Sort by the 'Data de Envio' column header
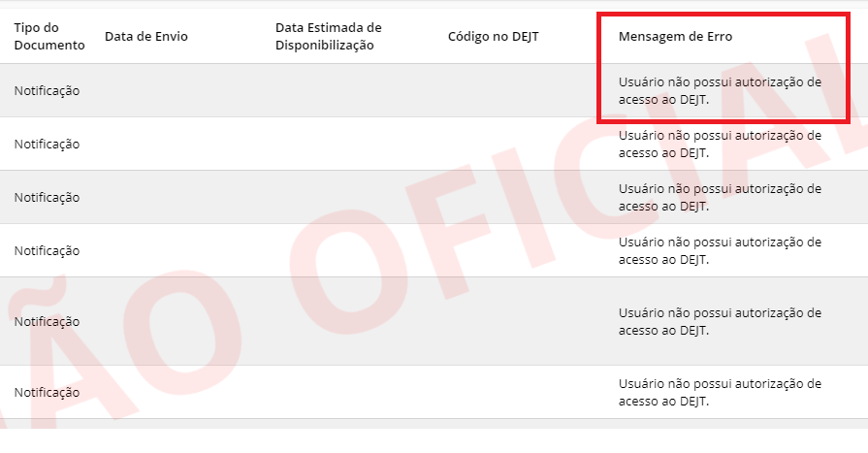 (146, 37)
